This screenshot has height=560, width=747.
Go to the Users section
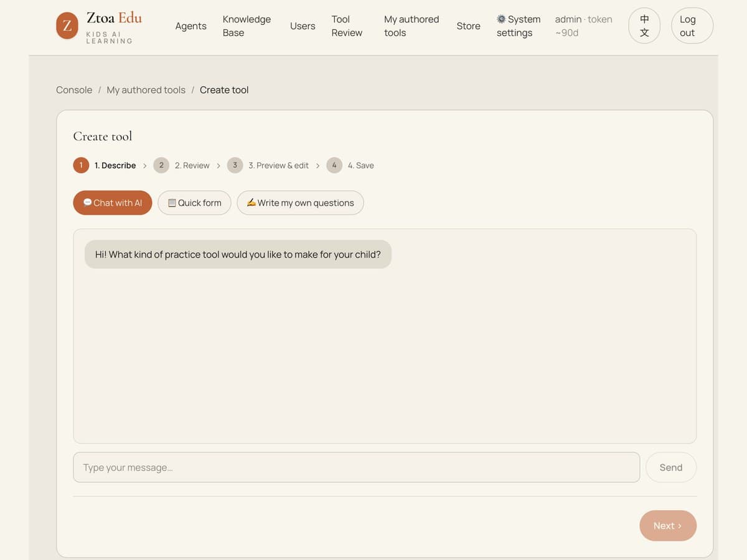[303, 26]
